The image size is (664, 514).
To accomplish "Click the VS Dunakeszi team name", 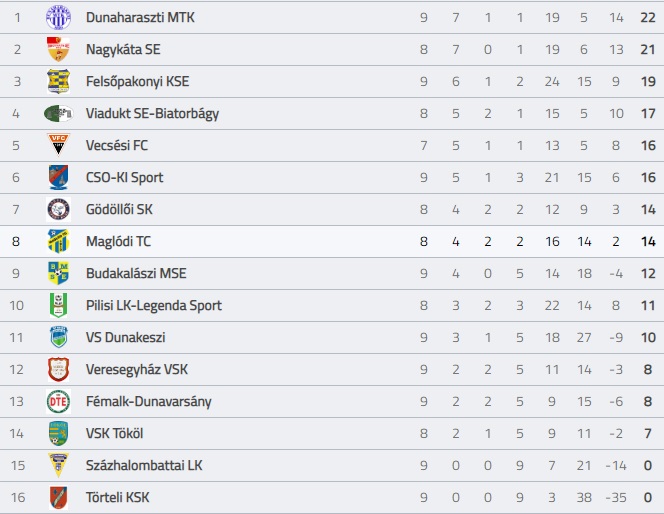I will (125, 337).
